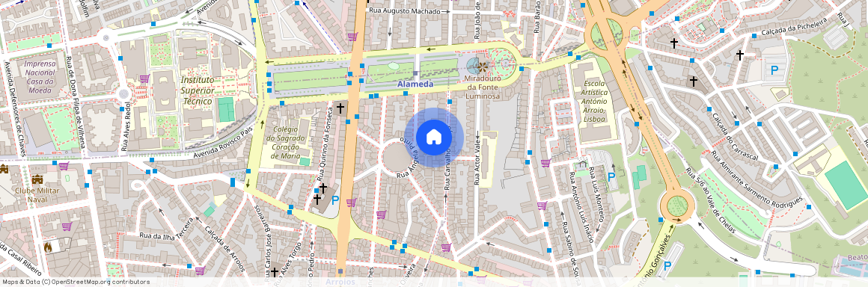
Task: Click the shopping cart just above the fire station
Action: [67, 226]
